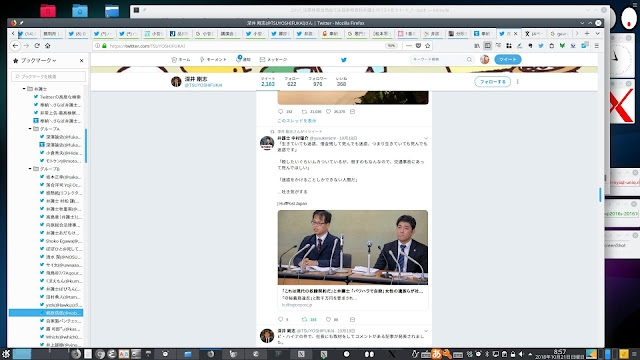The width and height of the screenshot is (640, 360).
Task: Open Twitter ホーム navigation item
Action: point(181,60)
